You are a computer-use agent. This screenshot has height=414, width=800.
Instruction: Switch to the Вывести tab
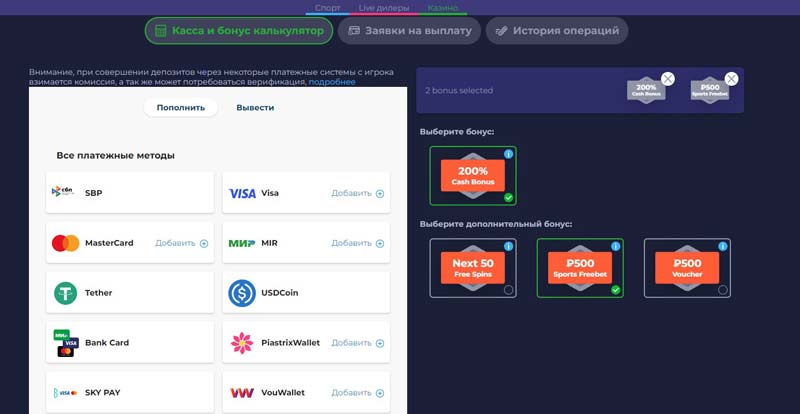pos(255,107)
